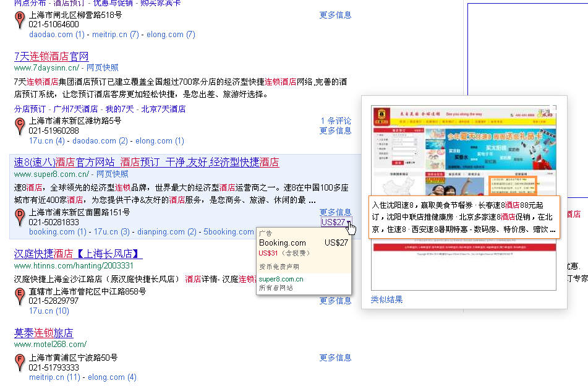
Task: Open the 分店预订 sitelink
Action: pyautogui.click(x=30, y=109)
